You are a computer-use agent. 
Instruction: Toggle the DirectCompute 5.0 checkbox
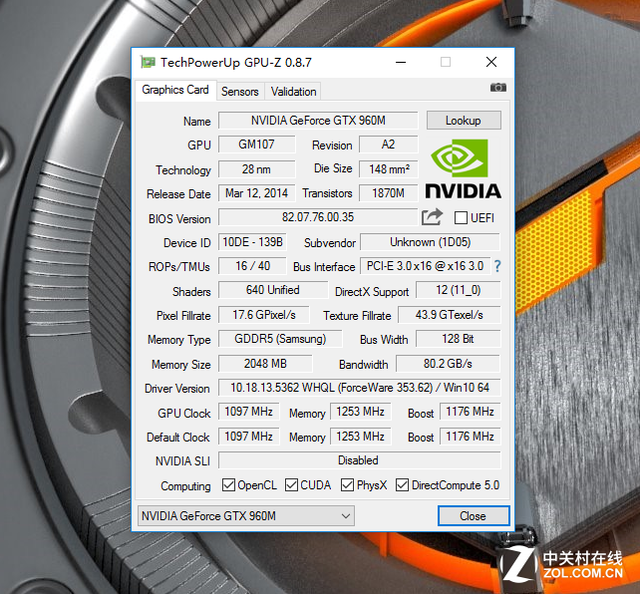(402, 485)
